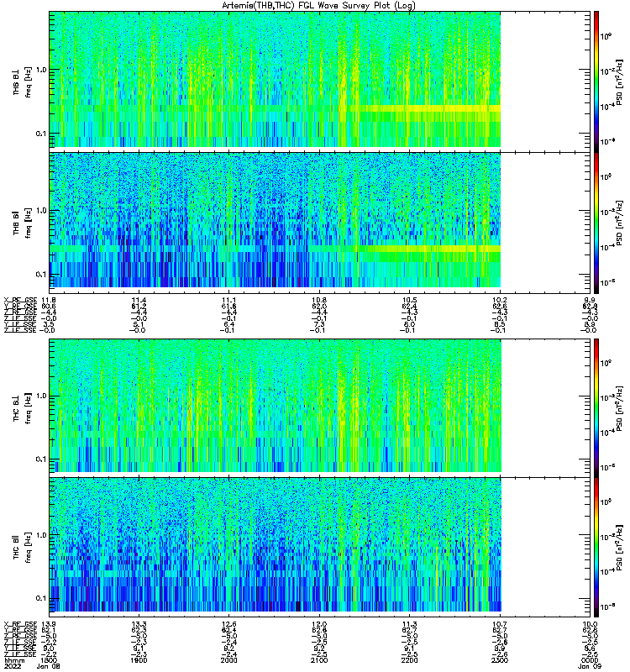Click the PSD color bar beside the bottom THC panel
The width and height of the screenshot is (630, 672).
[x=596, y=548]
